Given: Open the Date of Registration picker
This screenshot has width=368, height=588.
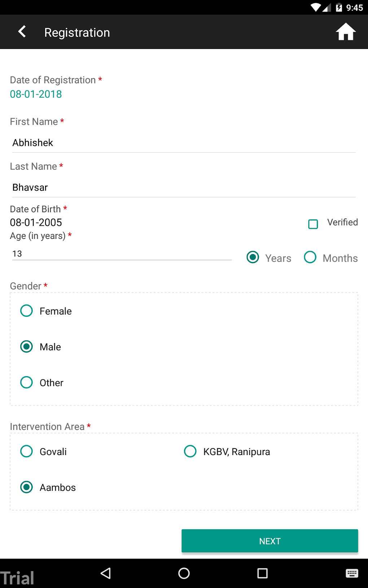Looking at the screenshot, I should coord(35,94).
